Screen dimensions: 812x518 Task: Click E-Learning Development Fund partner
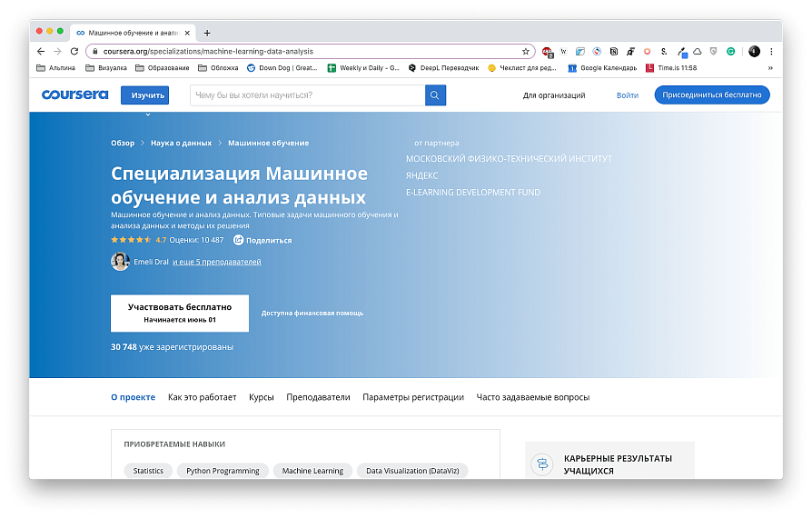(473, 192)
